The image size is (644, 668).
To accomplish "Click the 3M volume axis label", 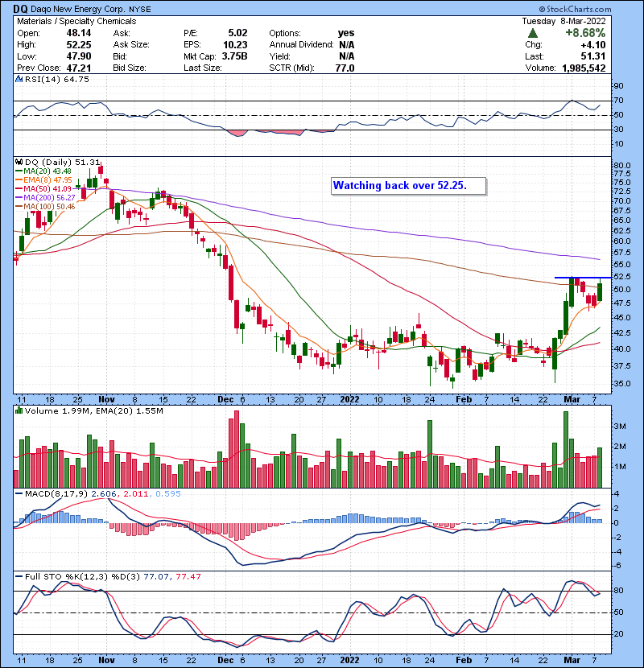I will point(620,427).
